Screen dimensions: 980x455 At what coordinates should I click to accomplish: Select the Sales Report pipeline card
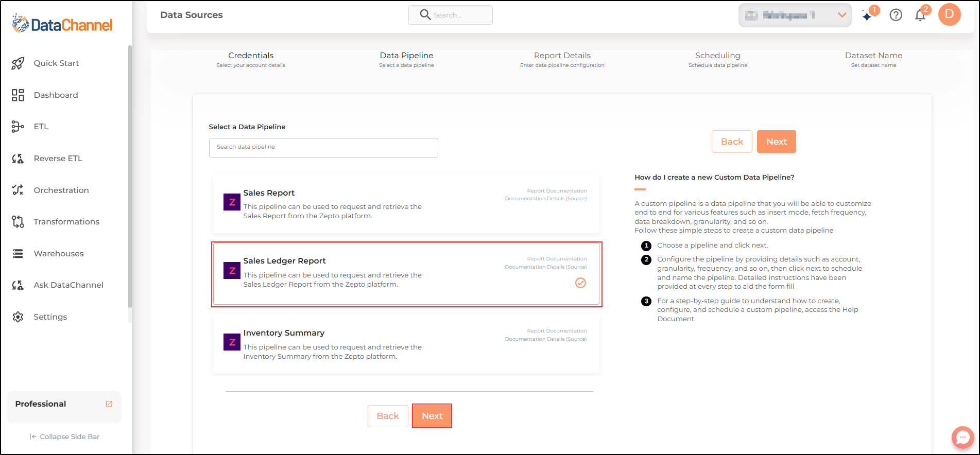(x=406, y=204)
